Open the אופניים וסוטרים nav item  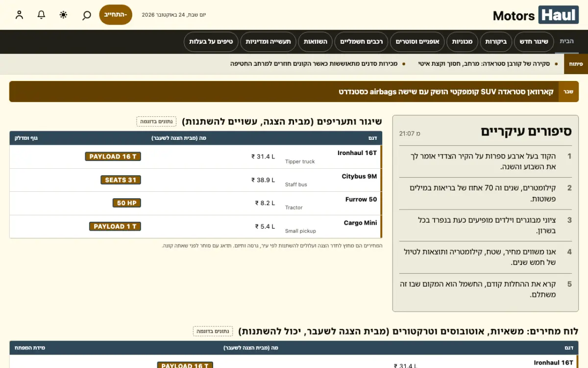point(417,42)
